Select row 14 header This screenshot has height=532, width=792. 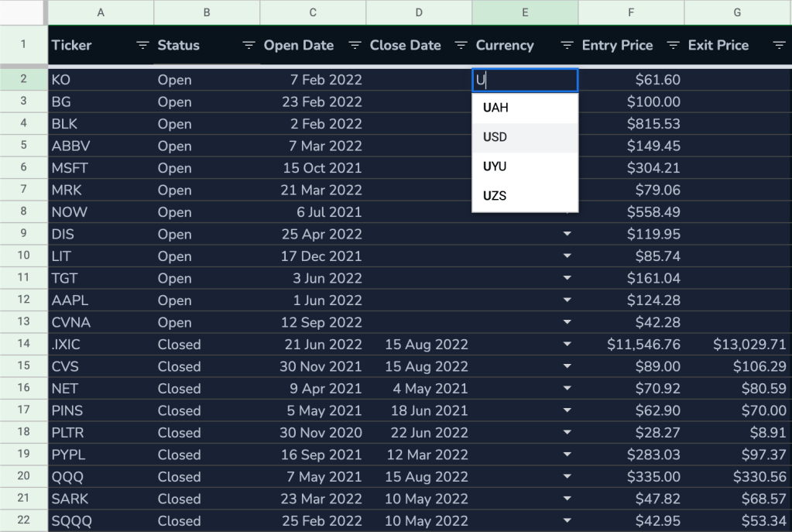click(23, 345)
